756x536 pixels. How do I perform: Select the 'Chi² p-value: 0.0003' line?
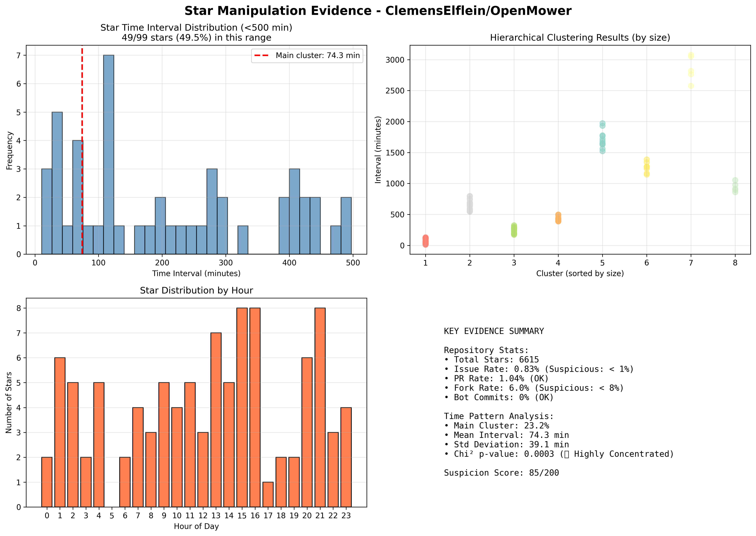[x=559, y=454]
